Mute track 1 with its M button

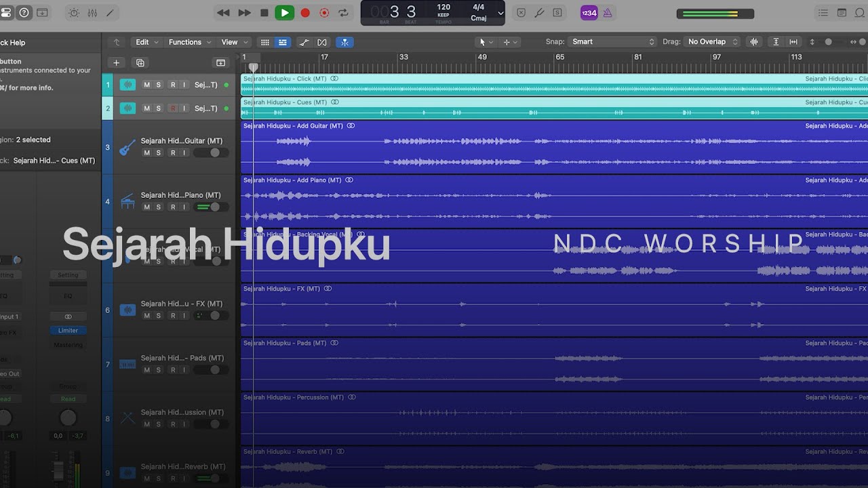tap(146, 85)
